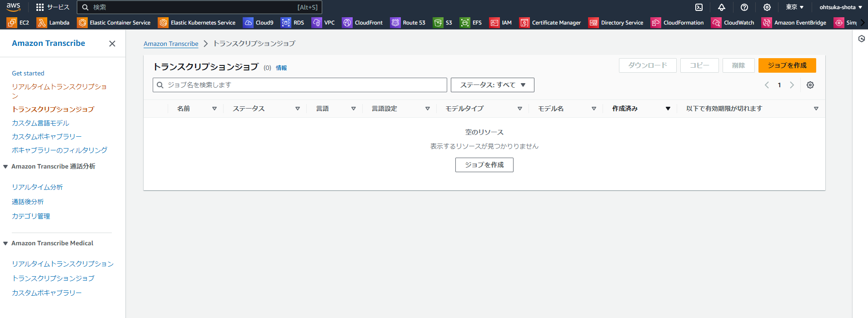Open the 東京 region dropdown

795,7
